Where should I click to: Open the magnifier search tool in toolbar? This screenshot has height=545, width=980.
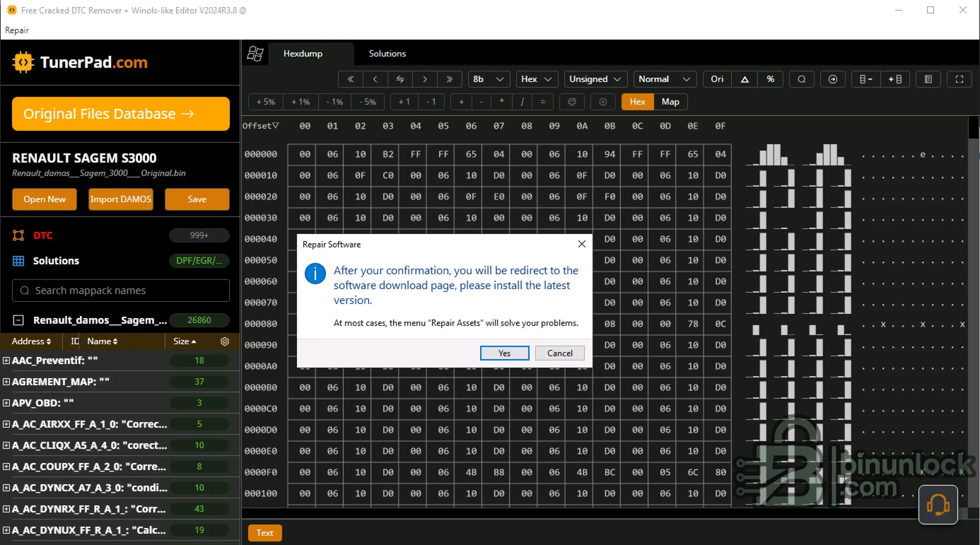801,79
